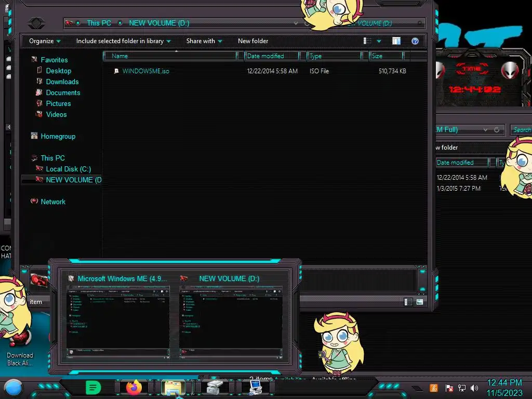The width and height of the screenshot is (532, 399).
Task: Click NEW VOLUME (D:) breadcrumb in address bar
Action: (159, 23)
